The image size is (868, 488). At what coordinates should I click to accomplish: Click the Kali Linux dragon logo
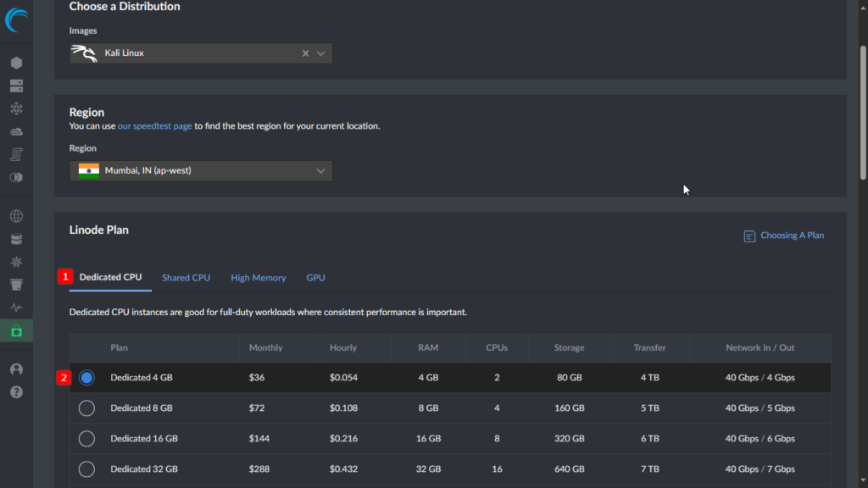84,53
